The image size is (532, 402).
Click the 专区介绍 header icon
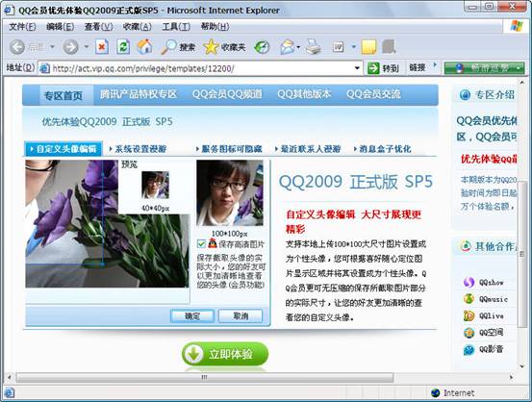465,94
